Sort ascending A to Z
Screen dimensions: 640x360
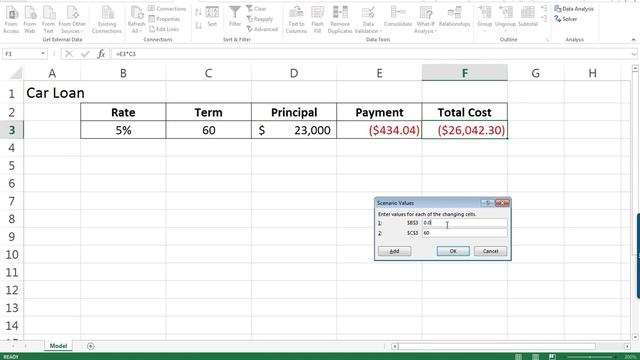[198, 12]
